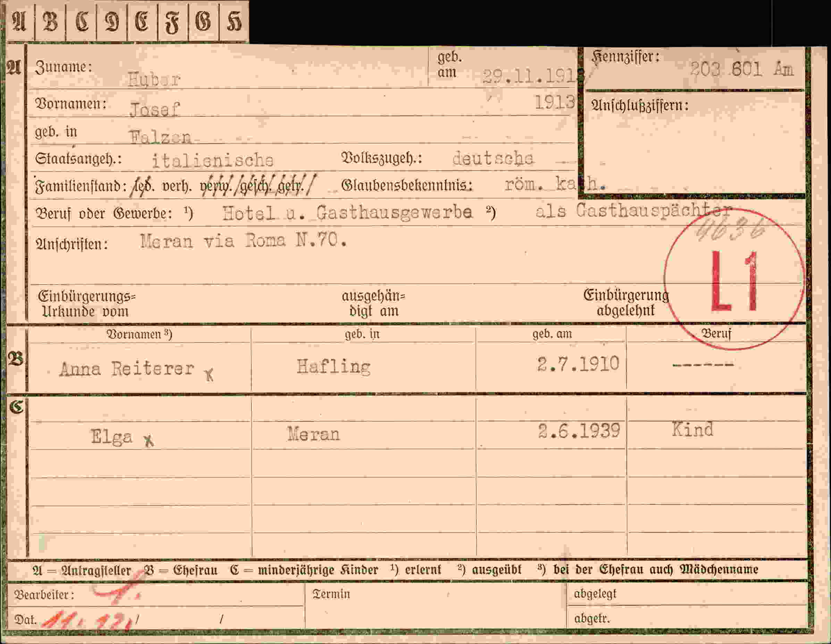Screen dimensions: 831x644
Task: Click 'Kind' in the Beruf column
Action: pos(692,430)
